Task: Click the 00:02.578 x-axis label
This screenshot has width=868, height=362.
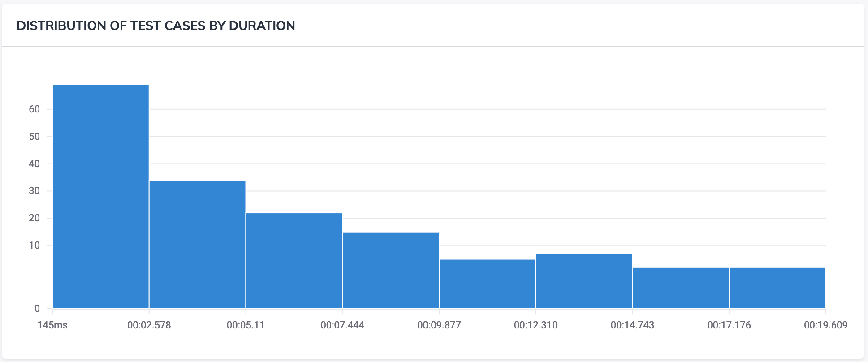Action: 149,325
